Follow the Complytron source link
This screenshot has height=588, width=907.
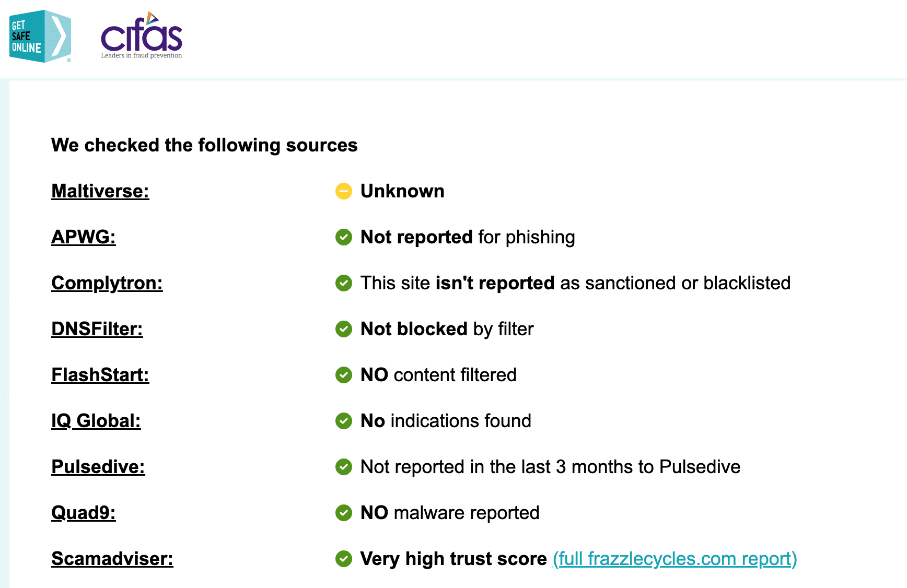pos(107,283)
